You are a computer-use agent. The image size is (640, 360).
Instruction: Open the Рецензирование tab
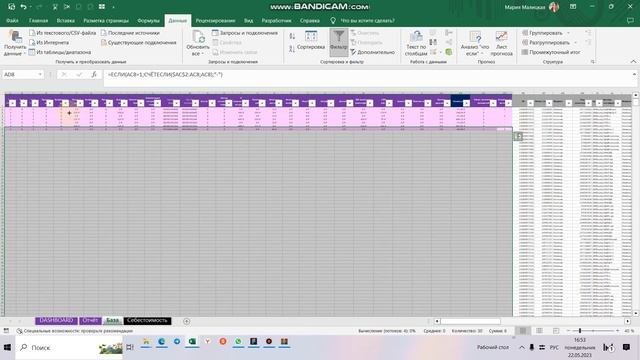tap(216, 20)
